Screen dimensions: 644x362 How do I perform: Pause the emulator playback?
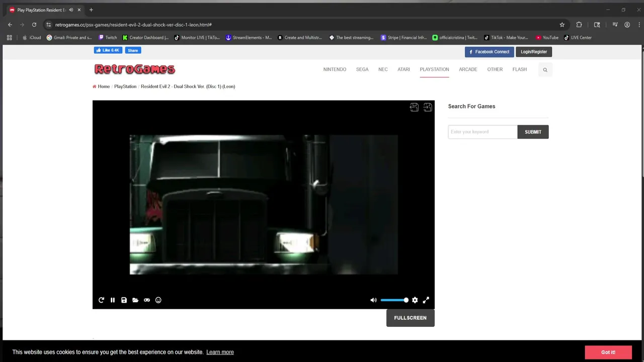coord(113,300)
